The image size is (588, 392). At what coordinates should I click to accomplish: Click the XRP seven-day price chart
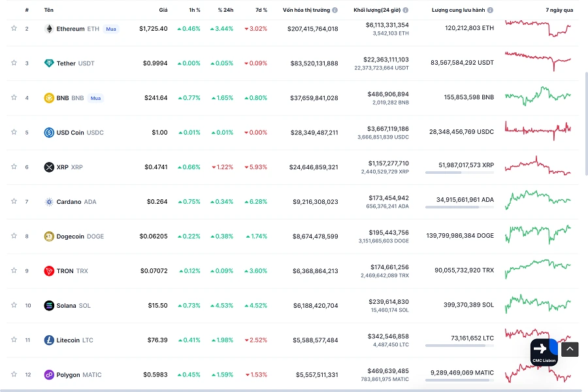pyautogui.click(x=539, y=167)
